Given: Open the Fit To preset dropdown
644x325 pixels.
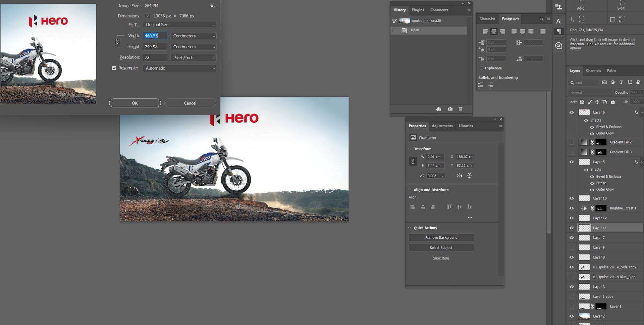Looking at the screenshot, I should [x=179, y=25].
